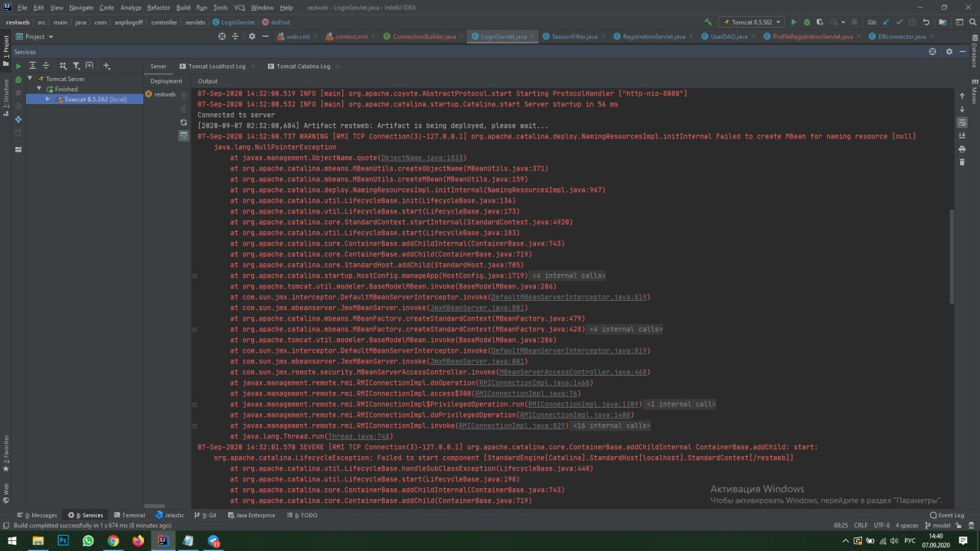Screen dimensions: 980x551
Task: Open the JmxMBeanServer.java:801 link below DefaultMBeanServerInterceptor.java:819
Action: (477, 308)
